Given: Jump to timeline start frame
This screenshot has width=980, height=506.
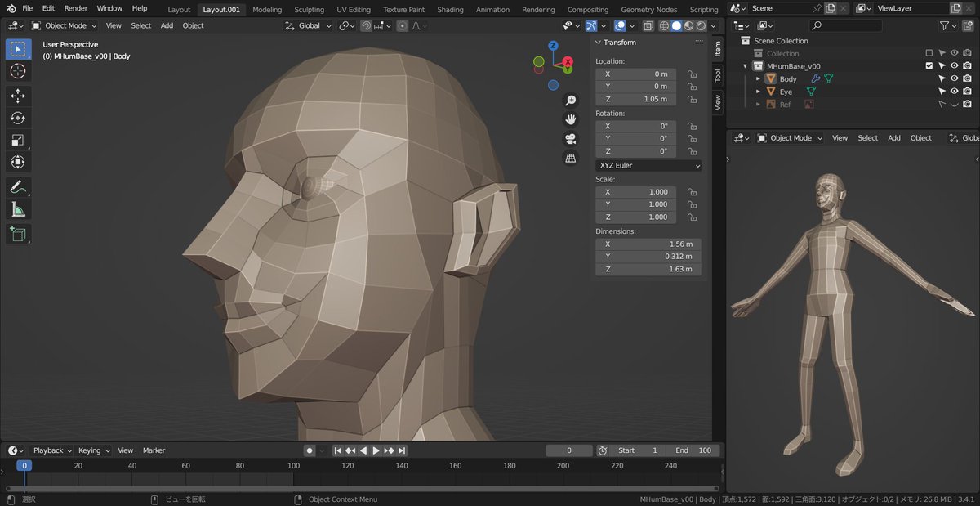Looking at the screenshot, I should 339,450.
